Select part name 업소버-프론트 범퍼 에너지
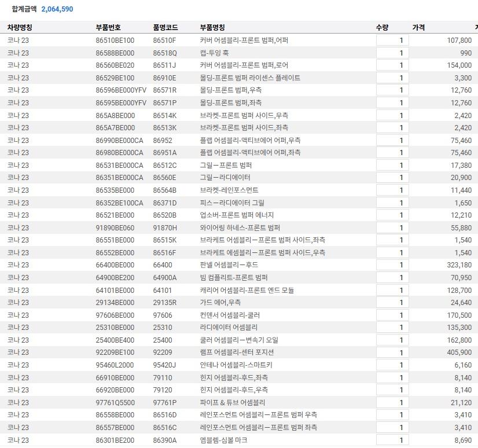 237,215
